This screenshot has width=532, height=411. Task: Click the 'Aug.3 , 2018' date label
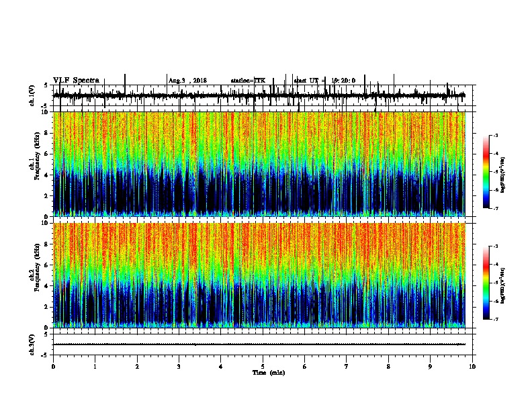click(187, 81)
